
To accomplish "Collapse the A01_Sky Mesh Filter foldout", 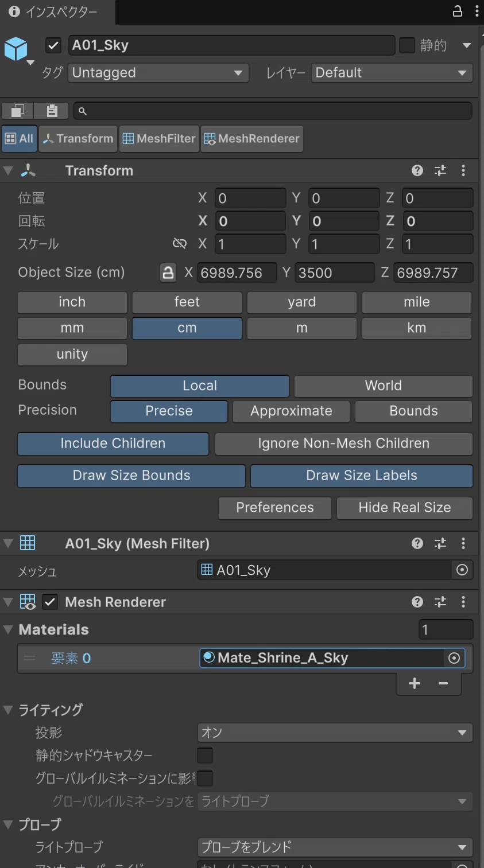I will (8, 543).
